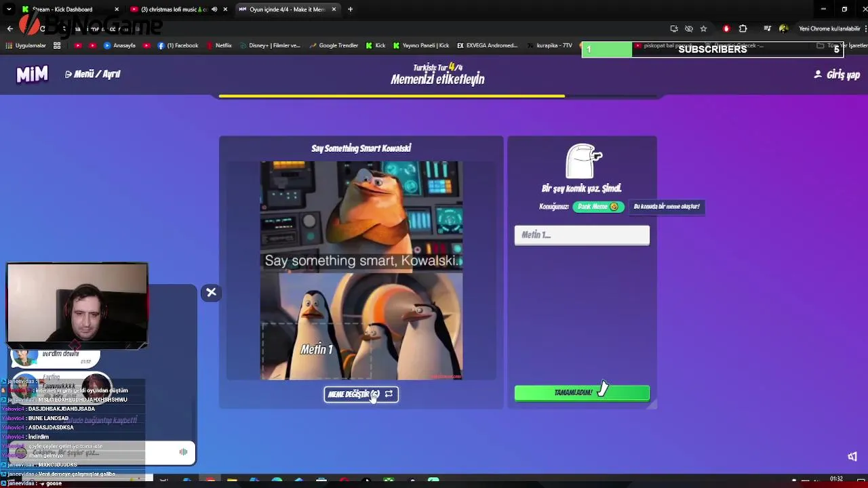868x488 pixels.
Task: Click the Chrome profile avatar
Action: (783, 28)
